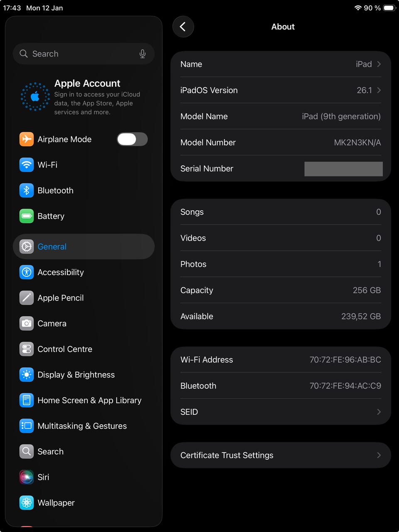Tap the Control Centre icon
399x532 pixels.
click(x=27, y=349)
